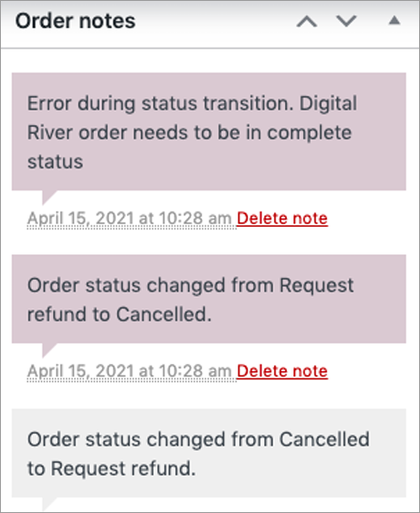Select the 'Error during status transition' note
Viewport: 420px width, 513px height.
point(209,131)
